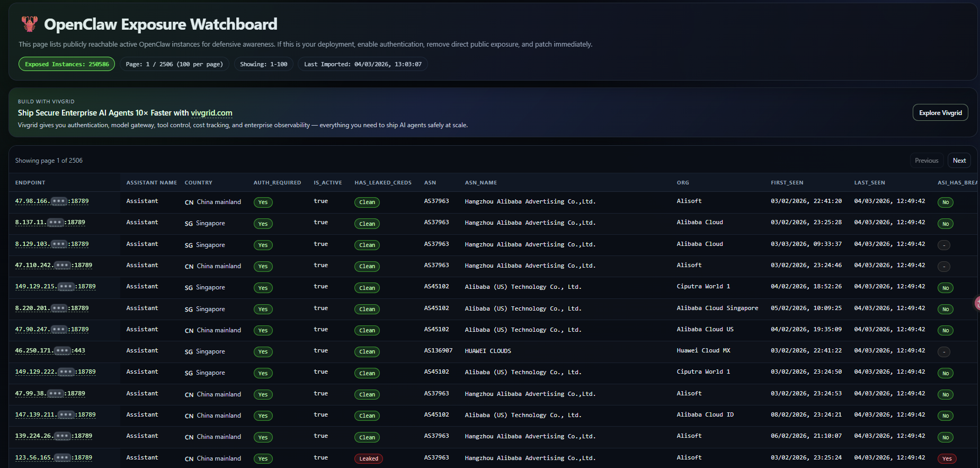Click SG Singapore country in 8.220.201 row
Image resolution: width=980 pixels, height=468 pixels.
204,309
